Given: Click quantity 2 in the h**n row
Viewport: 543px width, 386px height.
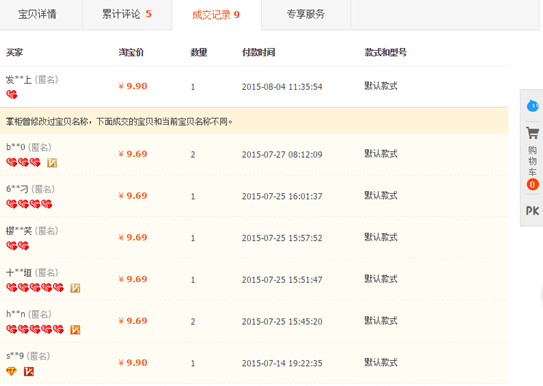Looking at the screenshot, I should pos(193,322).
